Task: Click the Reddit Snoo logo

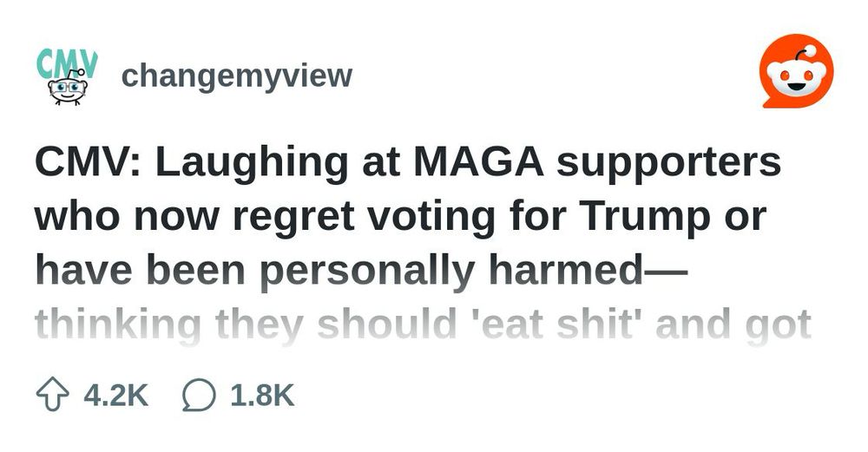Action: point(796,73)
